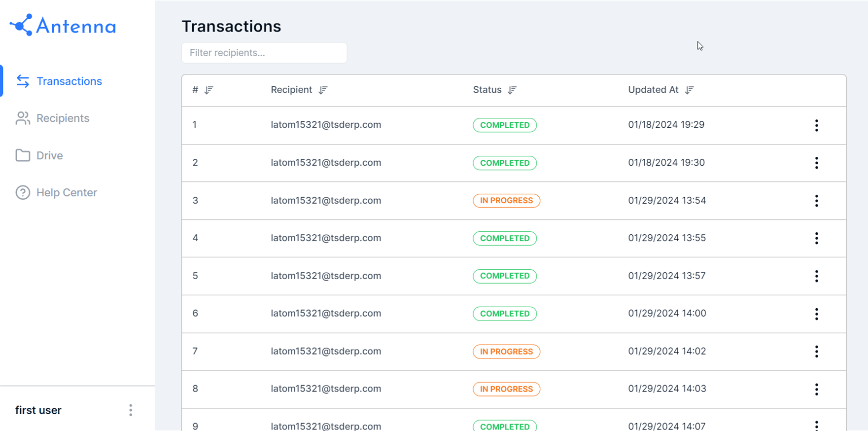The width and height of the screenshot is (868, 431).
Task: Open the Transactions menu item
Action: [69, 81]
